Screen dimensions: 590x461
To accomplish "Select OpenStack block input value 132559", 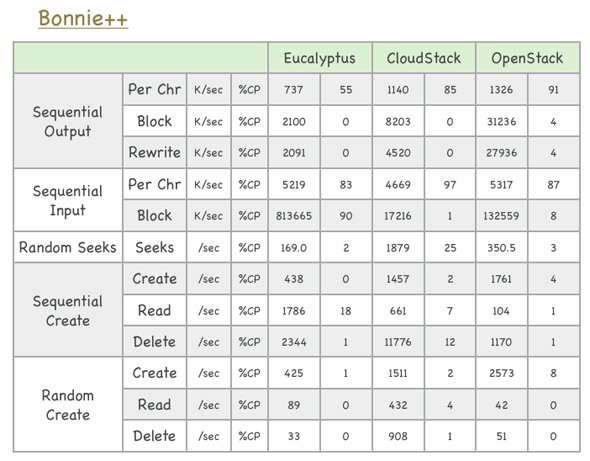I will (502, 216).
